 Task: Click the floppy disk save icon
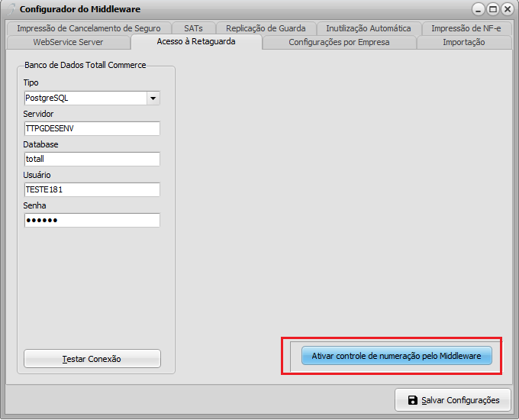pyautogui.click(x=413, y=400)
